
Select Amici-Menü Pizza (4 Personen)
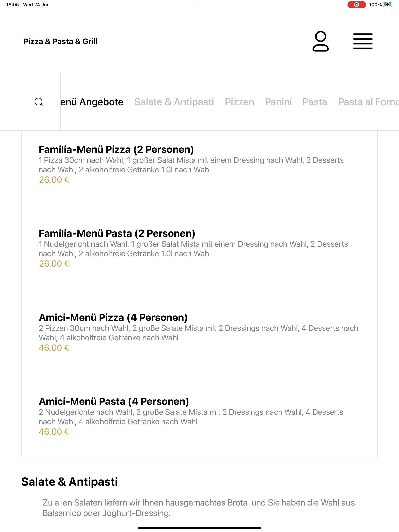(x=199, y=332)
